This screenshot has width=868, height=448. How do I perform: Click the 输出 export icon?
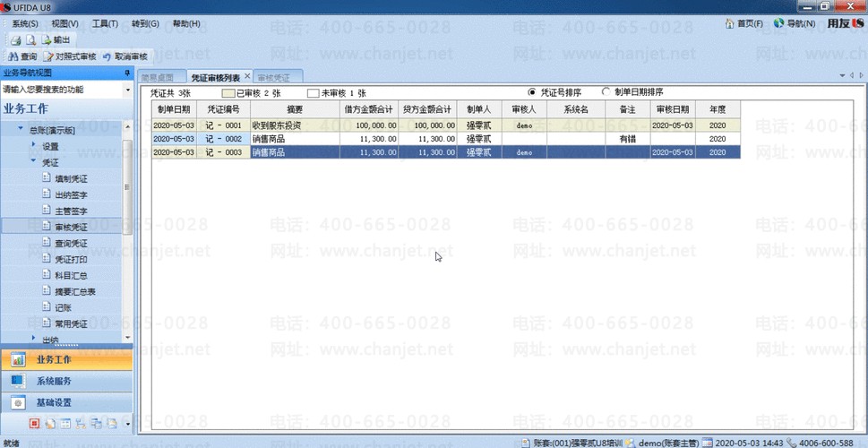47,39
